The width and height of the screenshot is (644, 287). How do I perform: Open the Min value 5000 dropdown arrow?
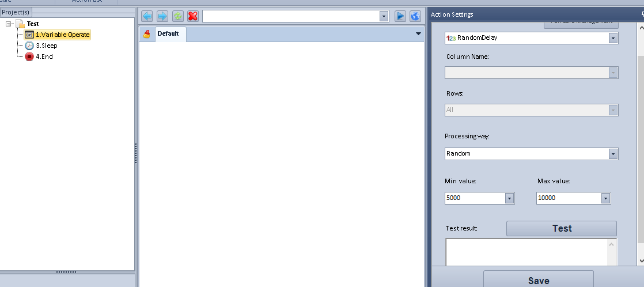pyautogui.click(x=509, y=198)
